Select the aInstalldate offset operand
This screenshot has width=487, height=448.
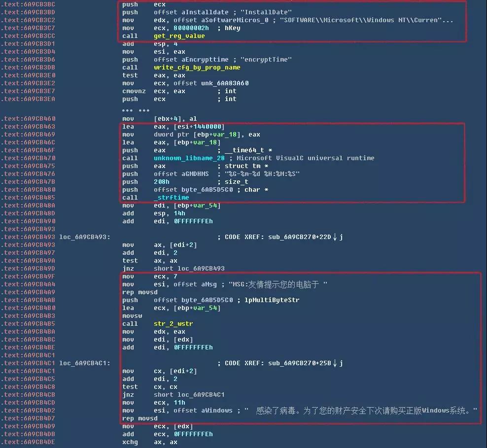205,12
